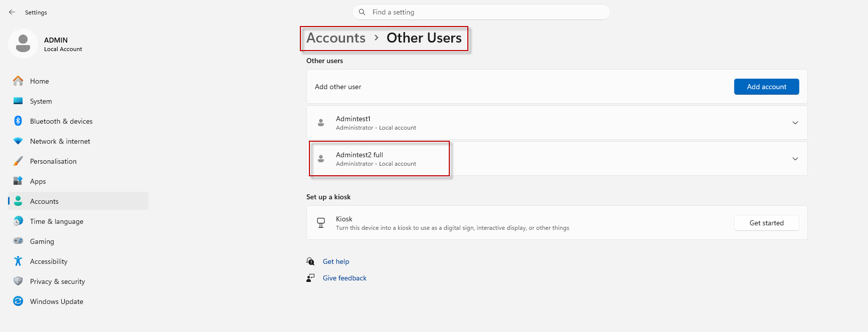Open Windows Update page
This screenshot has width=868, height=332.
78,301
